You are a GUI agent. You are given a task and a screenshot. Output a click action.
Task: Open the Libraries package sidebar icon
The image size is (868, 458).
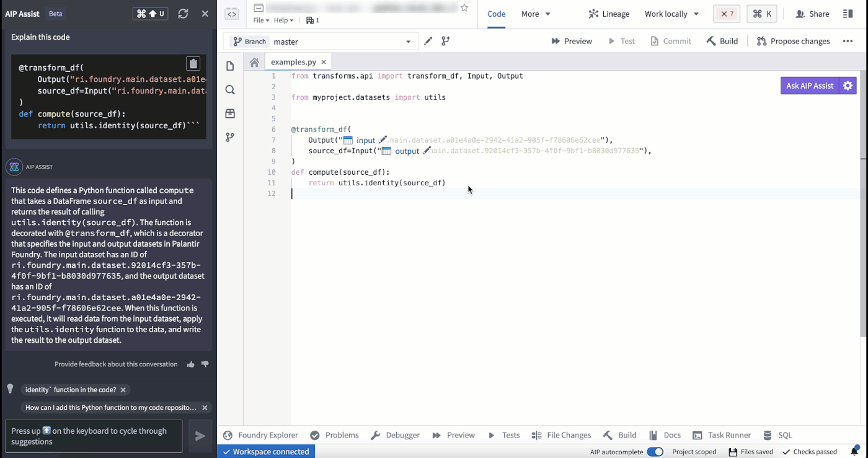(230, 113)
